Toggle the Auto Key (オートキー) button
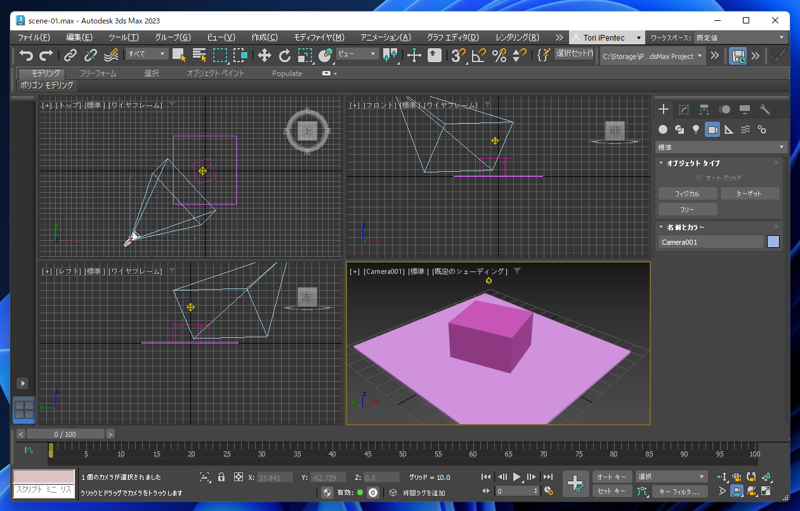The image size is (800, 511). point(610,477)
